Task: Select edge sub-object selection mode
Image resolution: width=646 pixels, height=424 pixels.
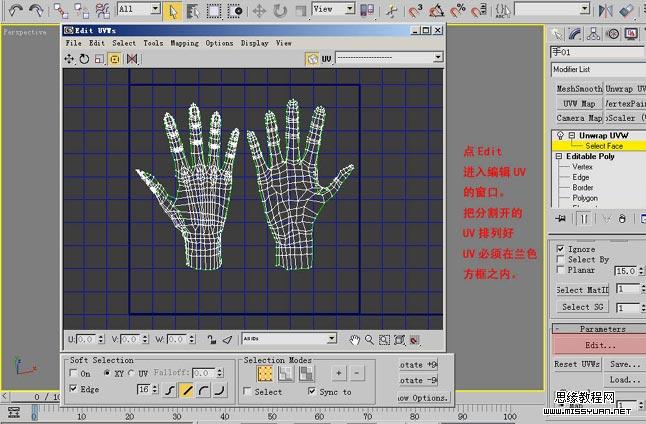Action: coord(285,374)
